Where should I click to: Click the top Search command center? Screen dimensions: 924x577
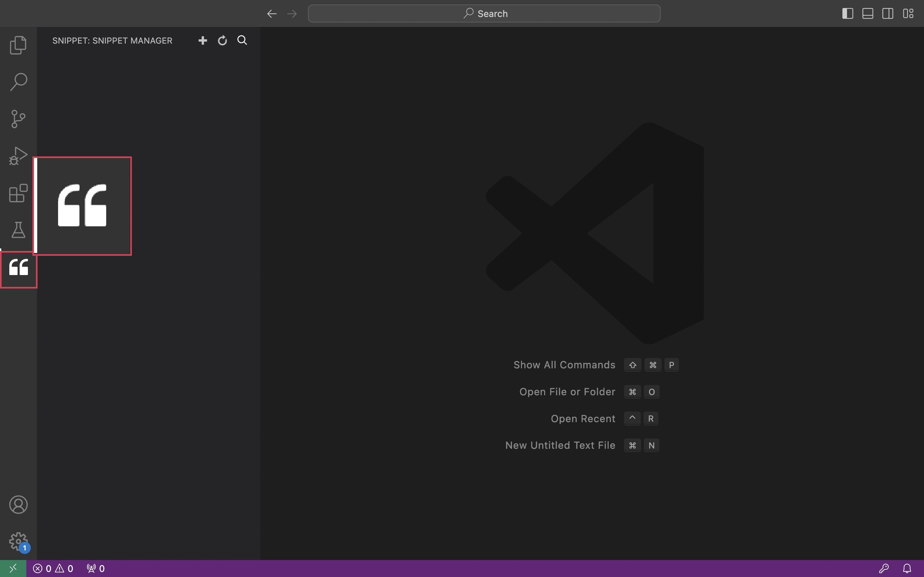(x=484, y=14)
